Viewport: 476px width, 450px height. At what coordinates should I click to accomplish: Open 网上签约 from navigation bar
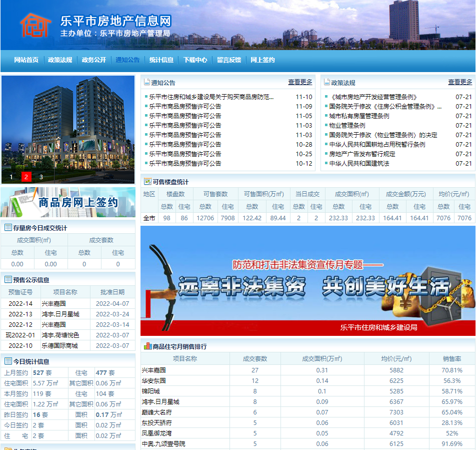pyautogui.click(x=262, y=60)
